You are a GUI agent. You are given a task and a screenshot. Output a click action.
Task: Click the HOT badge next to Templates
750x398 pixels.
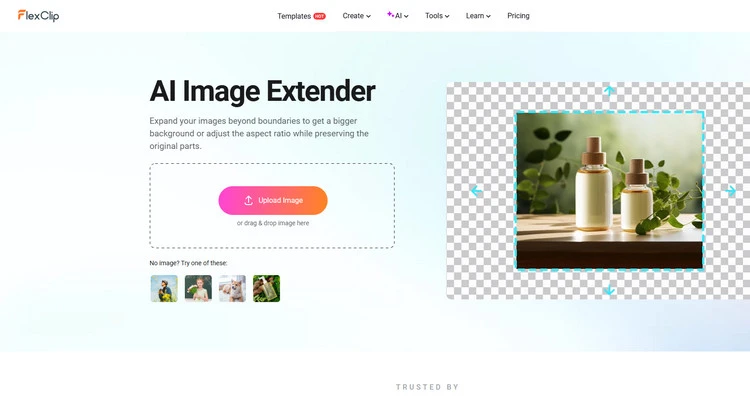(x=320, y=16)
